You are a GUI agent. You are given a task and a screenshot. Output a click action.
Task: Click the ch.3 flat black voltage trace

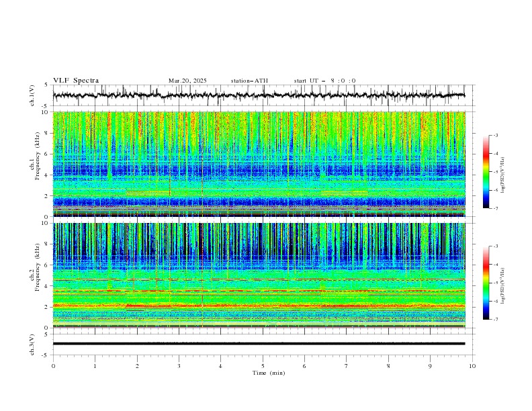tap(259, 344)
